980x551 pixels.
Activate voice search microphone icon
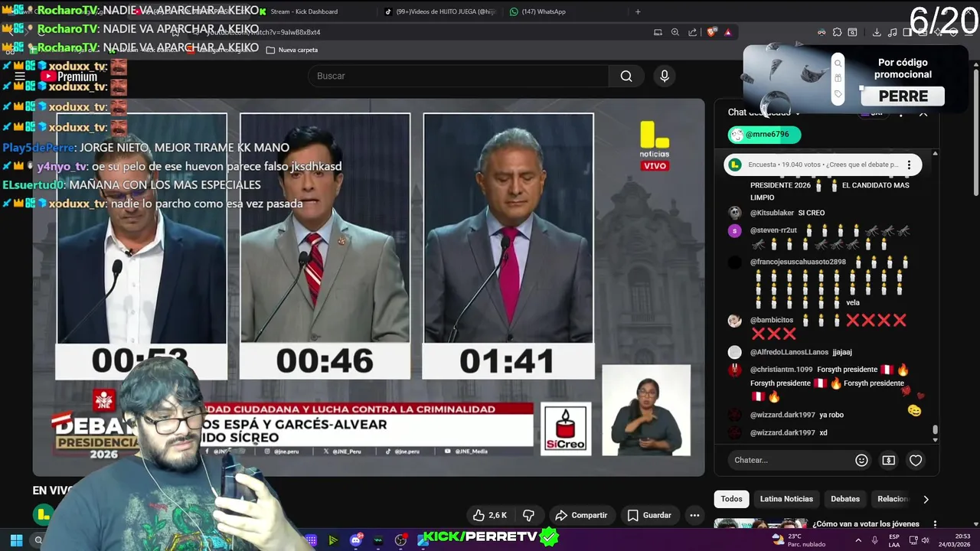point(665,76)
